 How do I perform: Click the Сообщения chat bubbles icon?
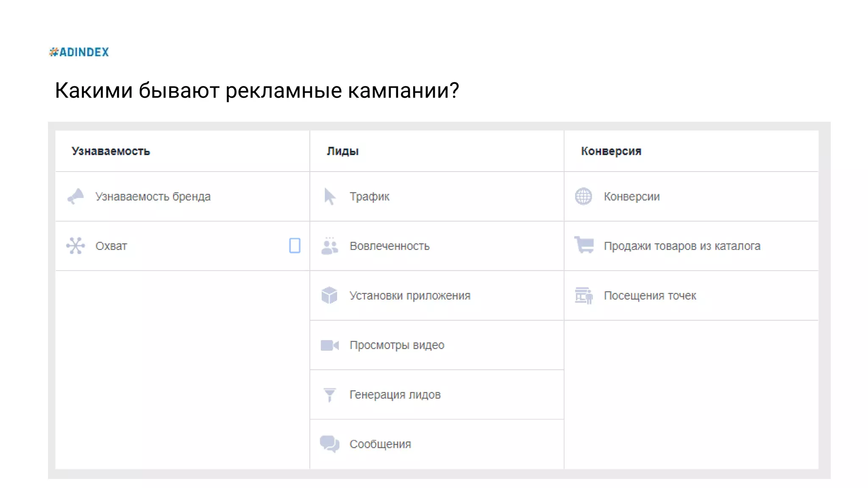click(x=330, y=444)
